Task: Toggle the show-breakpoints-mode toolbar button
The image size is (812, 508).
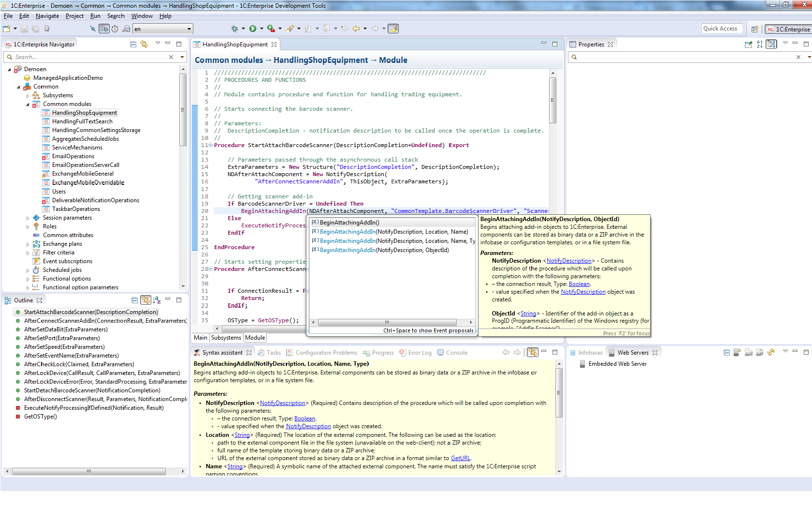Action: pyautogui.click(x=104, y=29)
